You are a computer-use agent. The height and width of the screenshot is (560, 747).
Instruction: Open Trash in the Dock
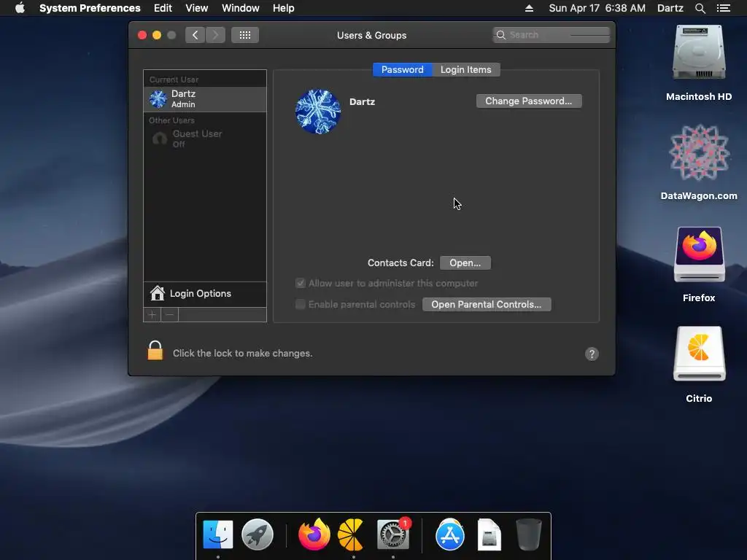click(x=529, y=534)
